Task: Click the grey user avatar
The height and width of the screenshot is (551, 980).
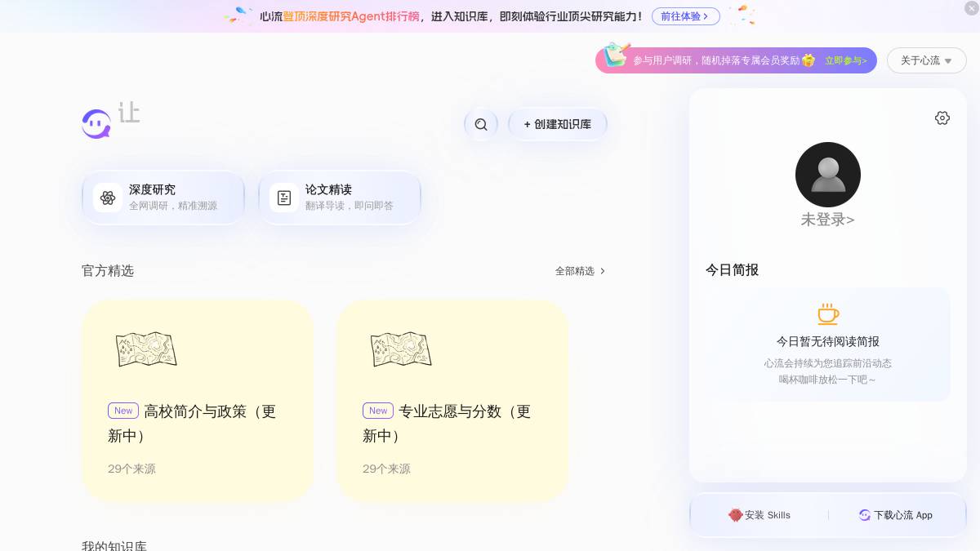Action: coord(828,175)
